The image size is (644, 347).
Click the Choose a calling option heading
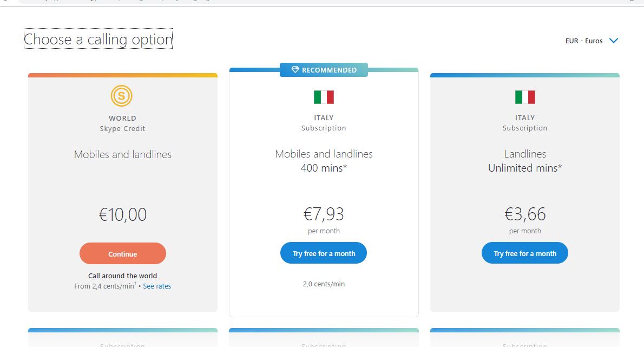click(98, 39)
